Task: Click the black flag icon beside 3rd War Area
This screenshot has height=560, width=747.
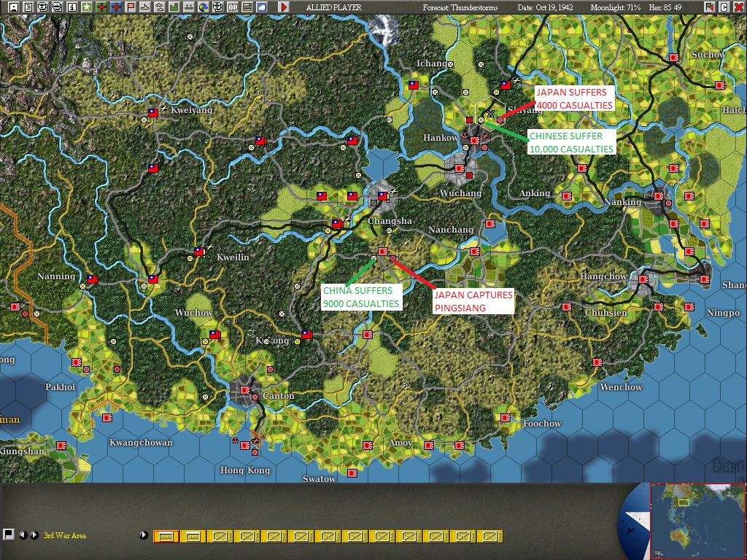Action: [8, 534]
